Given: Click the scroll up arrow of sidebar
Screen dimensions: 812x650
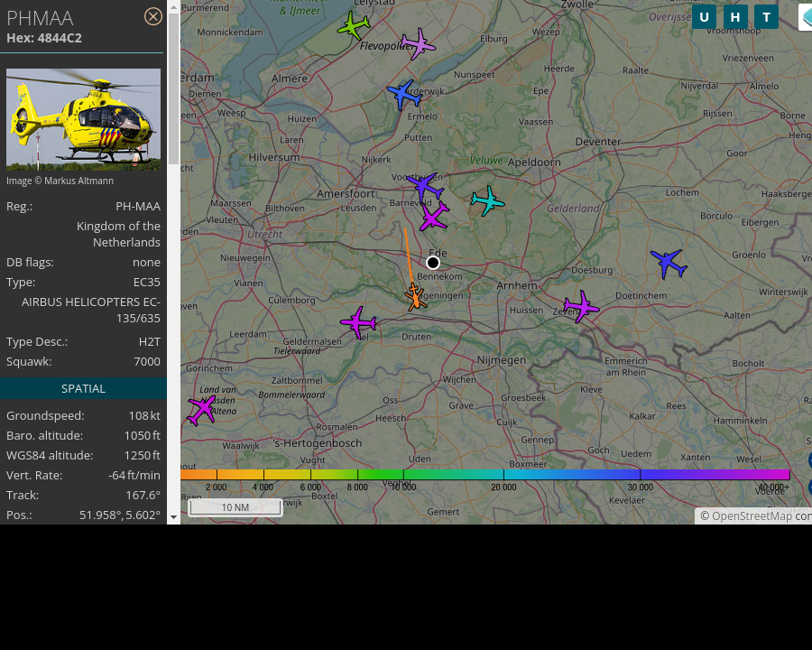Looking at the screenshot, I should (173, 7).
